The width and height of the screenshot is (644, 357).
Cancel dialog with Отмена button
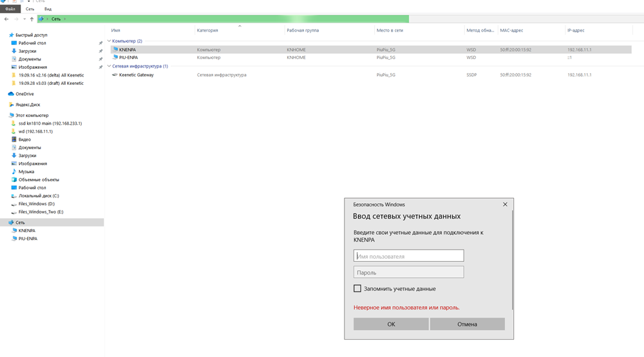468,324
